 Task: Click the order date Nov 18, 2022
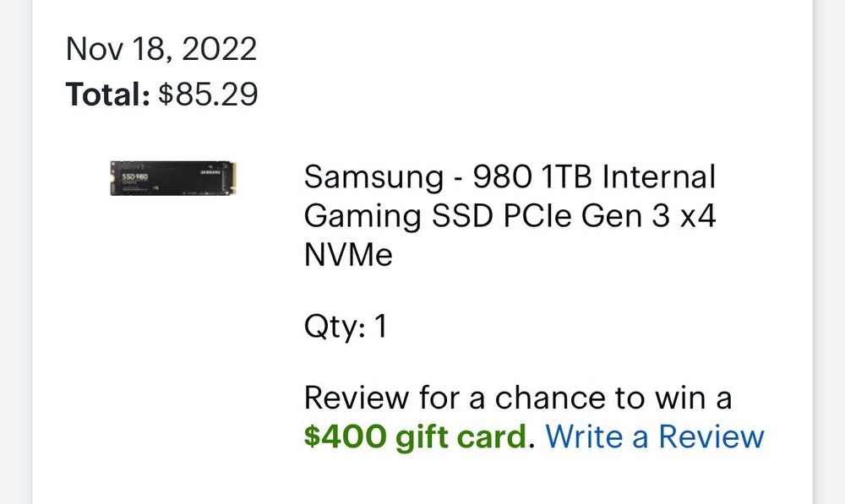pos(161,48)
